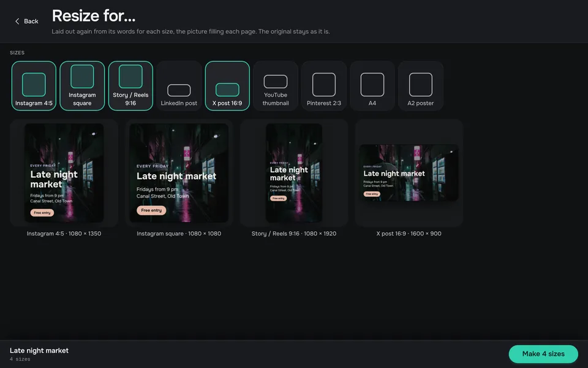Deselect the Story / Reels 9:16 size
The height and width of the screenshot is (368, 588).
(130, 86)
